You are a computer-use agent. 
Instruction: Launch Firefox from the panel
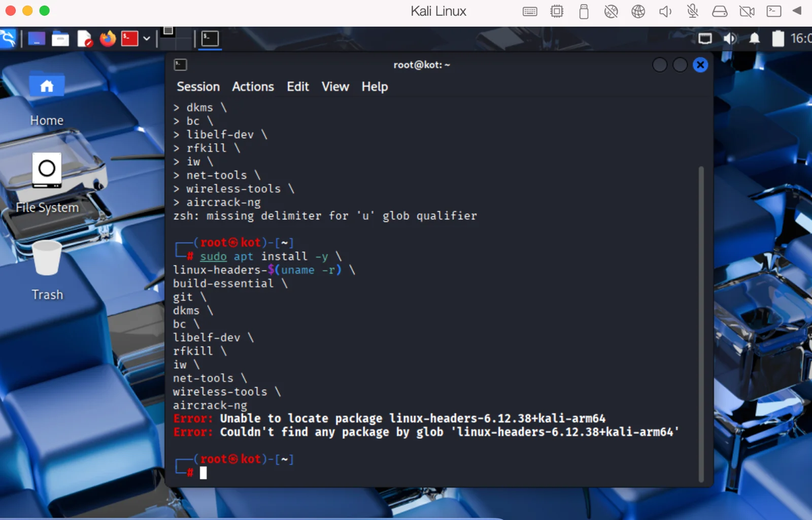(108, 39)
